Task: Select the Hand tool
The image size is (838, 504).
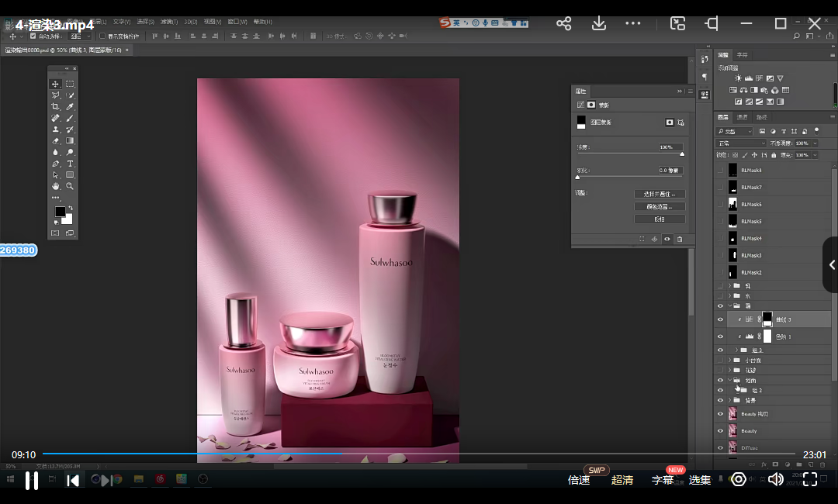Action: tap(55, 186)
